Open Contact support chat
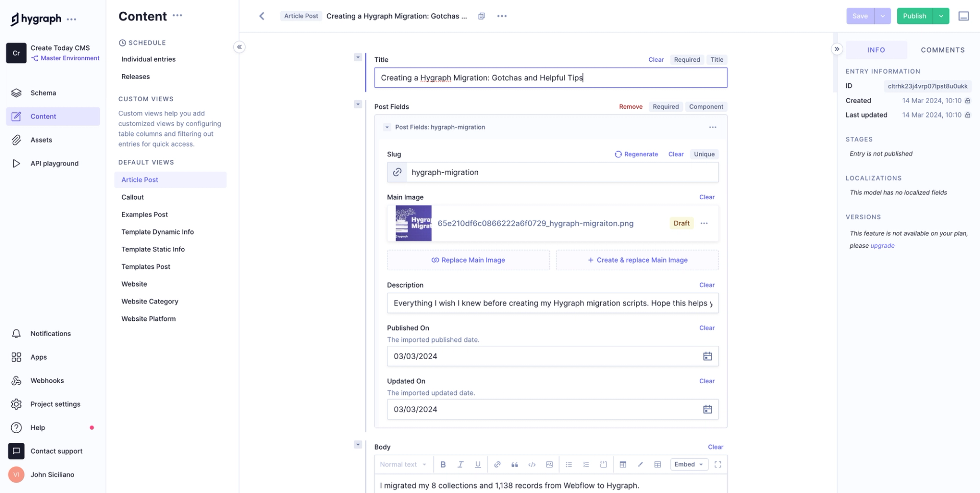Image resolution: width=980 pixels, height=493 pixels. coord(53,451)
